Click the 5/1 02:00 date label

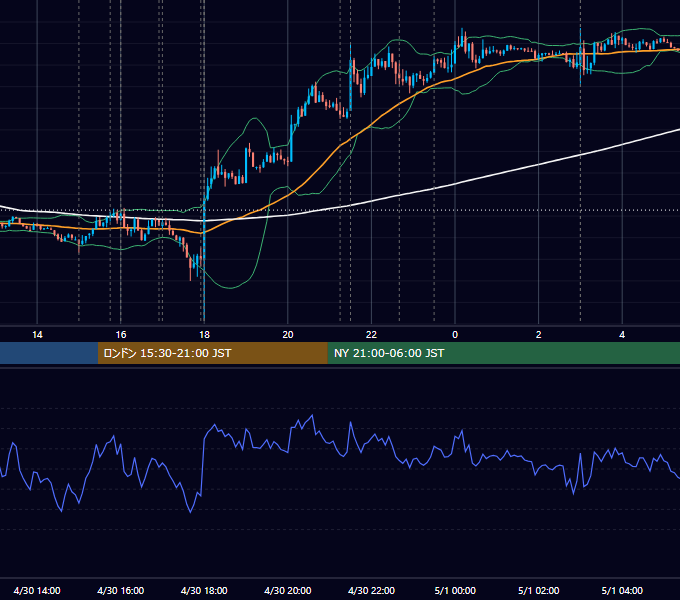coord(539,590)
